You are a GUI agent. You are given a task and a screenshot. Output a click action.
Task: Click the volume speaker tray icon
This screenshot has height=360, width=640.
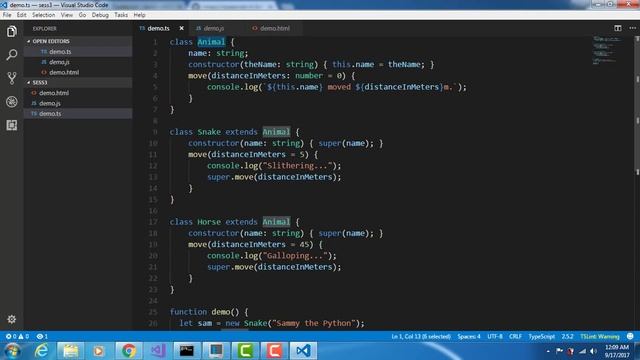click(x=594, y=351)
